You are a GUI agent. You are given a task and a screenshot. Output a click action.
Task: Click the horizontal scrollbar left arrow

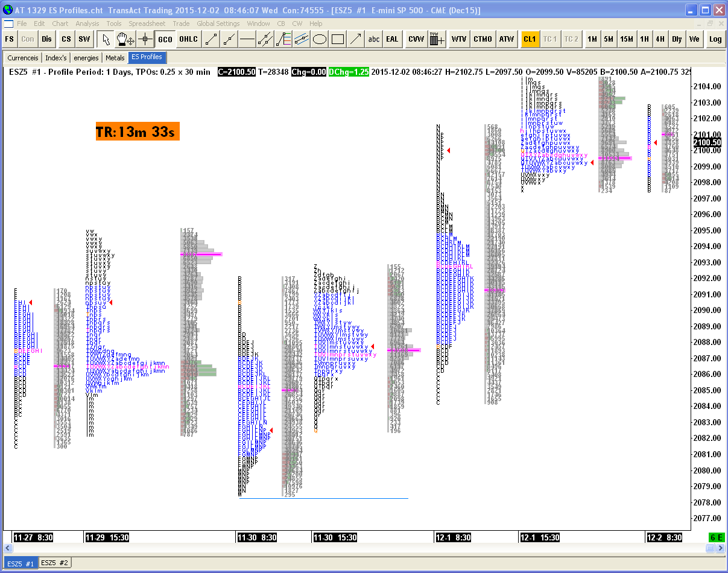tap(8, 548)
